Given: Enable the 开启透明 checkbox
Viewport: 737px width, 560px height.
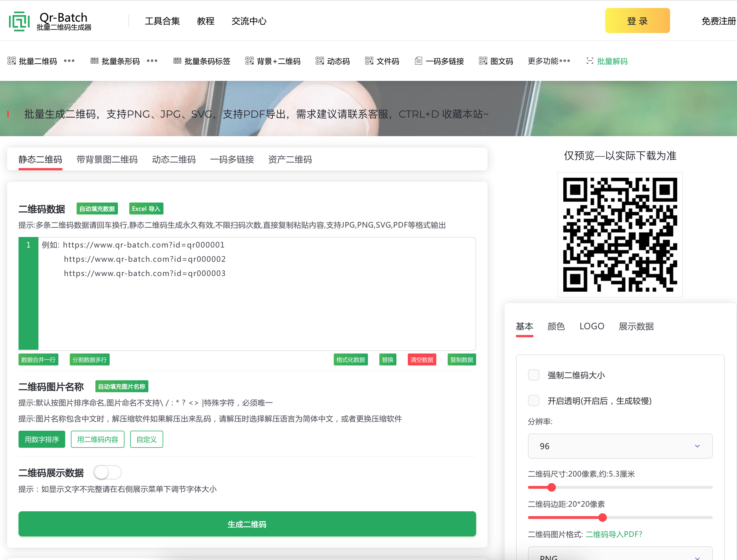Looking at the screenshot, I should 534,401.
